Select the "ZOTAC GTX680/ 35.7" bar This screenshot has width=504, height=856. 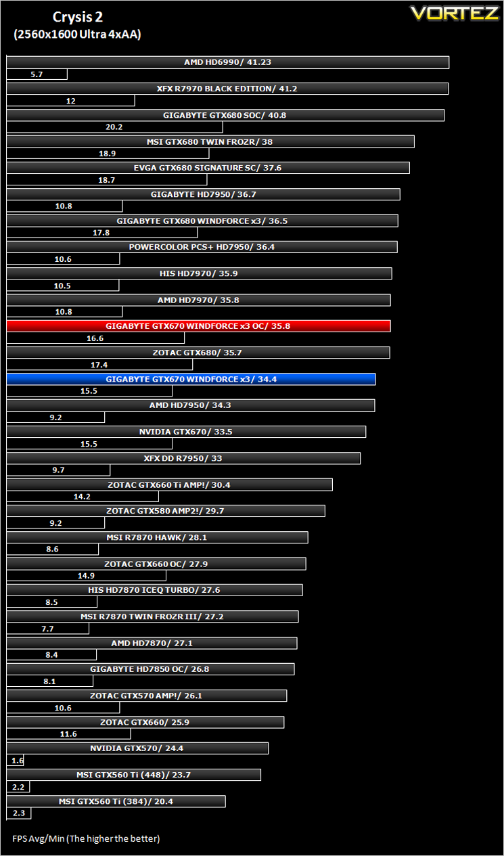tap(198, 353)
